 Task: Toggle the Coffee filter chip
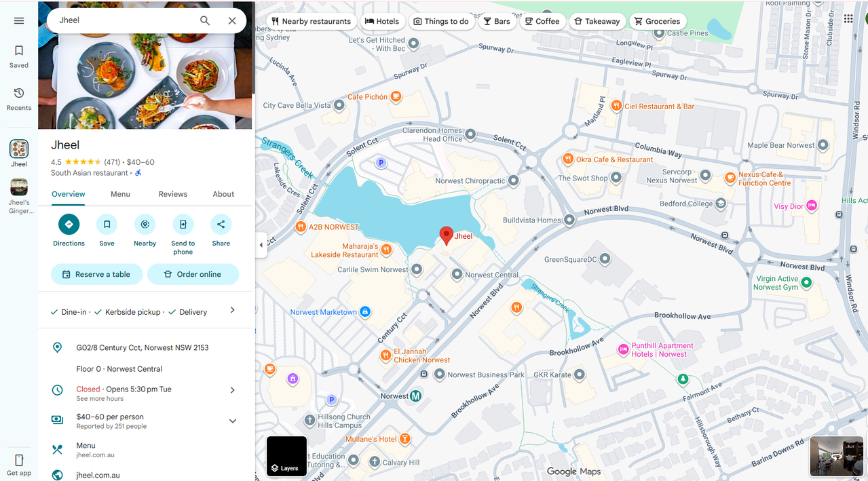542,21
